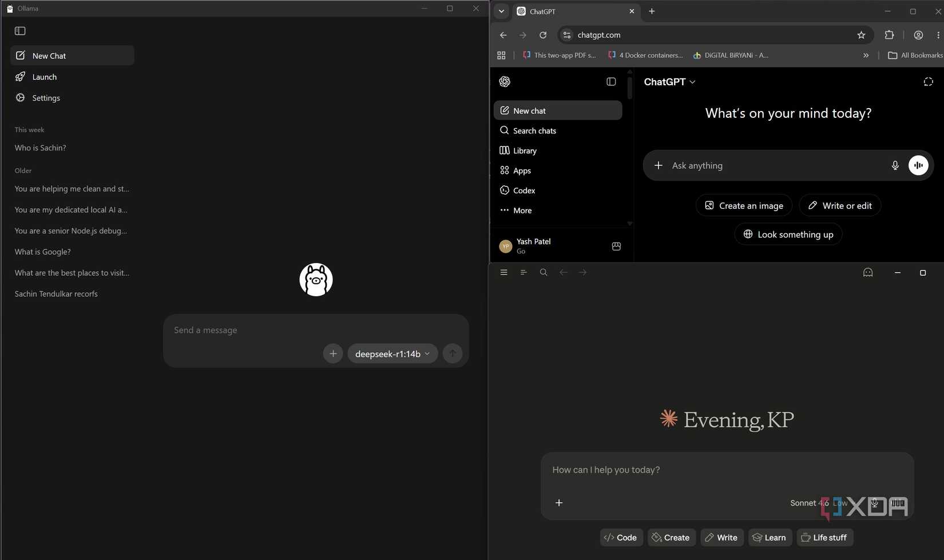Image resolution: width=944 pixels, height=560 pixels.
Task: Start a New Chat in Ollama
Action: pos(72,55)
